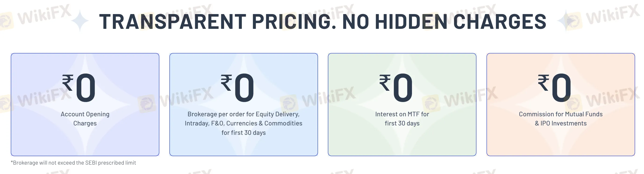Screen dimensions: 644x174
Task: Select the ₹0 in Account Opening card
Action: coord(79,88)
